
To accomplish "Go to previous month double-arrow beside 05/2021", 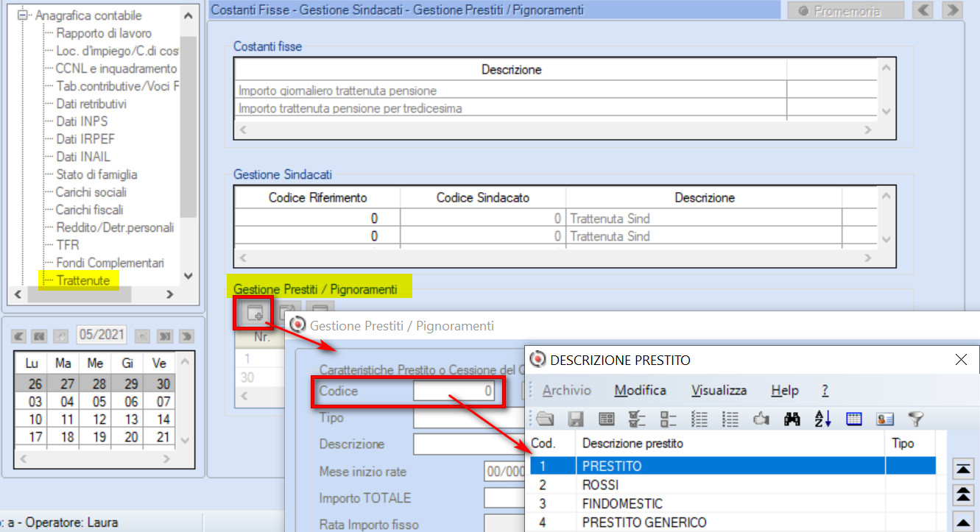I will [40, 336].
